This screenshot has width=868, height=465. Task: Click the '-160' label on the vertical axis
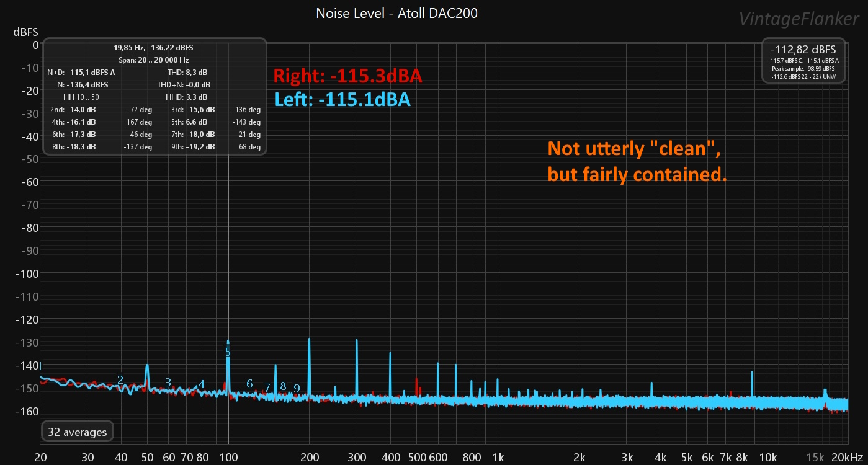pyautogui.click(x=27, y=411)
